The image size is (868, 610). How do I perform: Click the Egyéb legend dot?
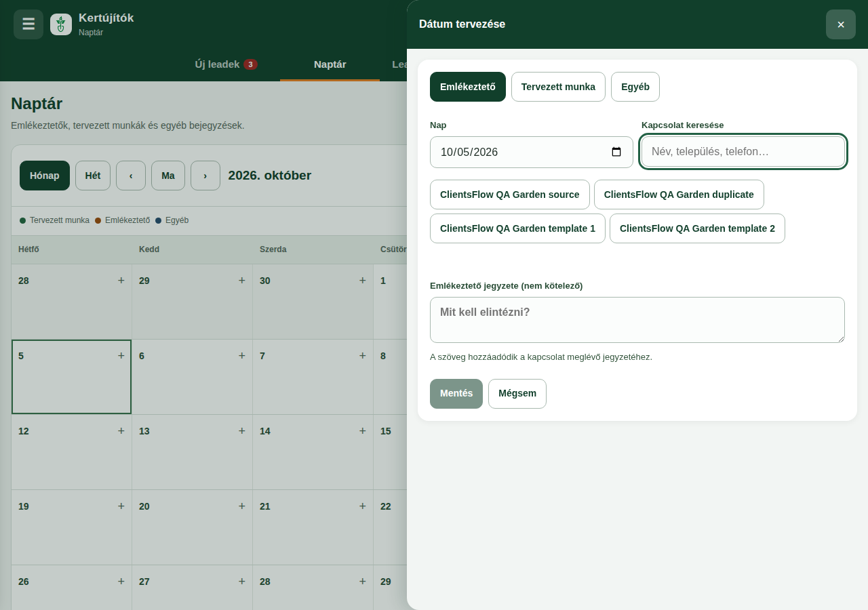click(158, 221)
